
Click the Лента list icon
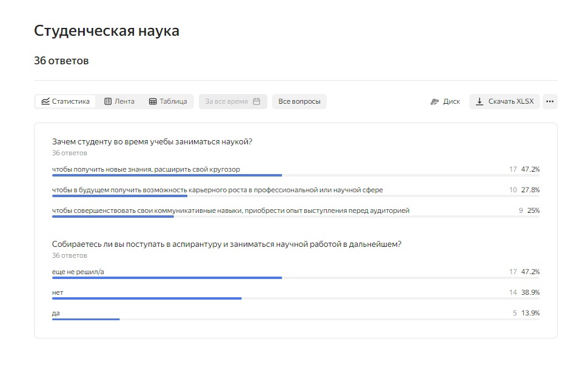pyautogui.click(x=108, y=101)
